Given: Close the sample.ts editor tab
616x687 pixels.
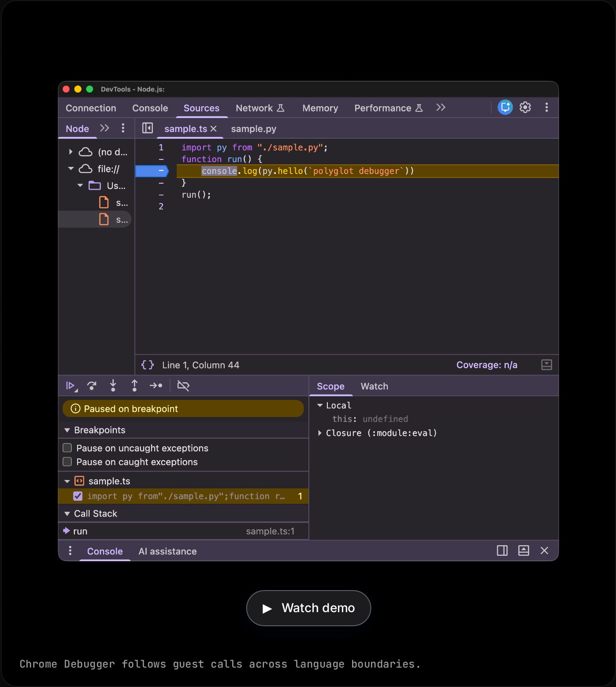Looking at the screenshot, I should 214,129.
